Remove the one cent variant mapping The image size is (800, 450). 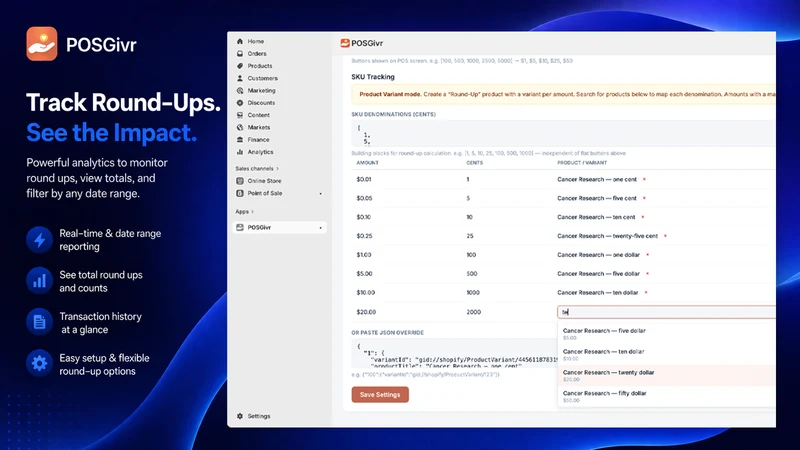[x=644, y=179]
